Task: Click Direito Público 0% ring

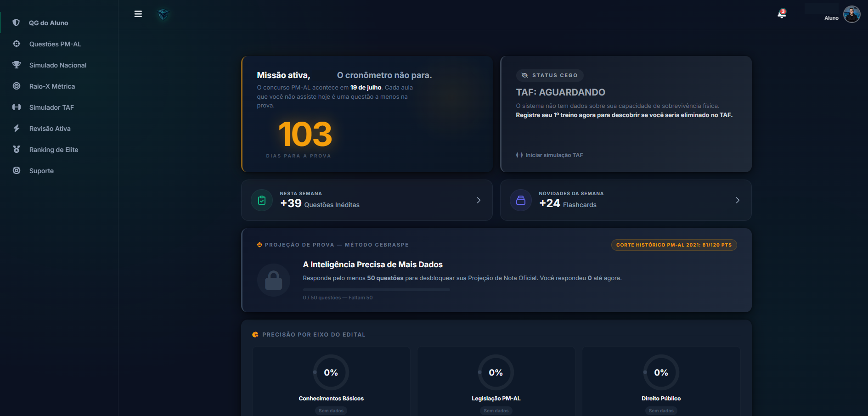Action: [x=661, y=372]
